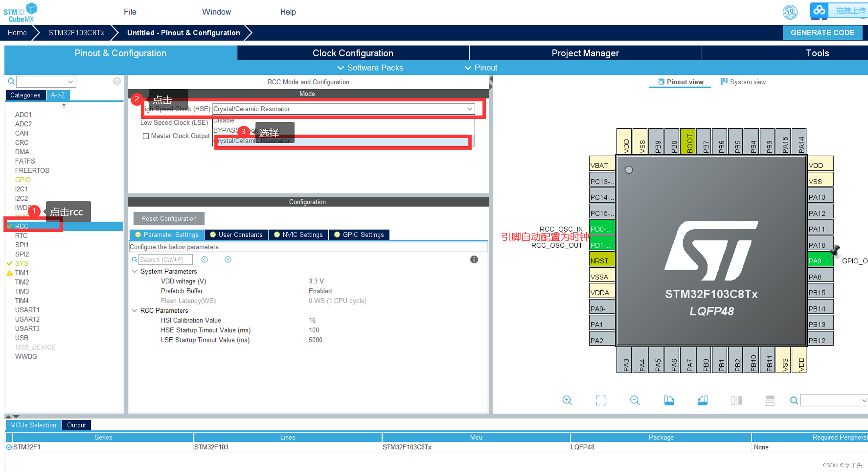Click the rotate chip counter-clockwise icon

(x=702, y=400)
